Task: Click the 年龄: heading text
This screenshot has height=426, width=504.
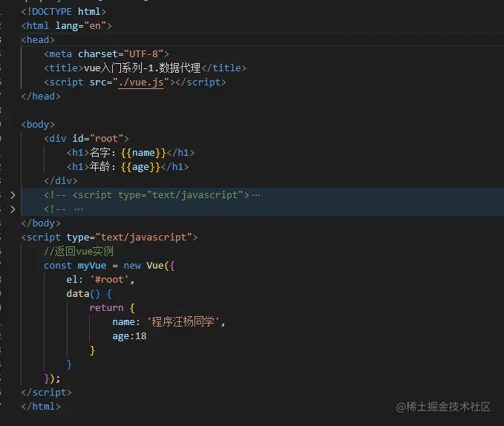Action: [102, 167]
